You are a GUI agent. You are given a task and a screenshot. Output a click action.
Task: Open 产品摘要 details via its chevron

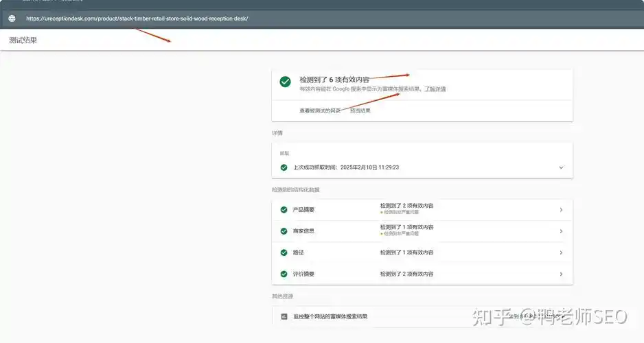coord(561,210)
